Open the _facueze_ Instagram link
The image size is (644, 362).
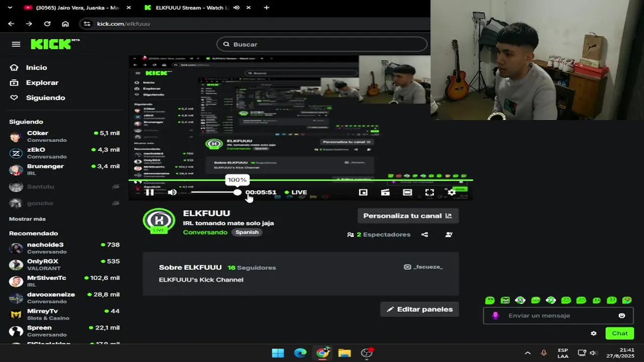(x=423, y=267)
